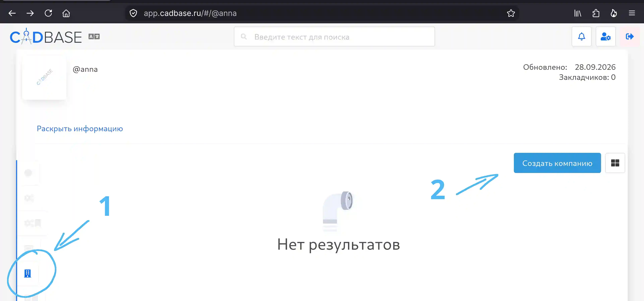The height and width of the screenshot is (301, 644).
Task: Open the browser library icon
Action: (577, 13)
